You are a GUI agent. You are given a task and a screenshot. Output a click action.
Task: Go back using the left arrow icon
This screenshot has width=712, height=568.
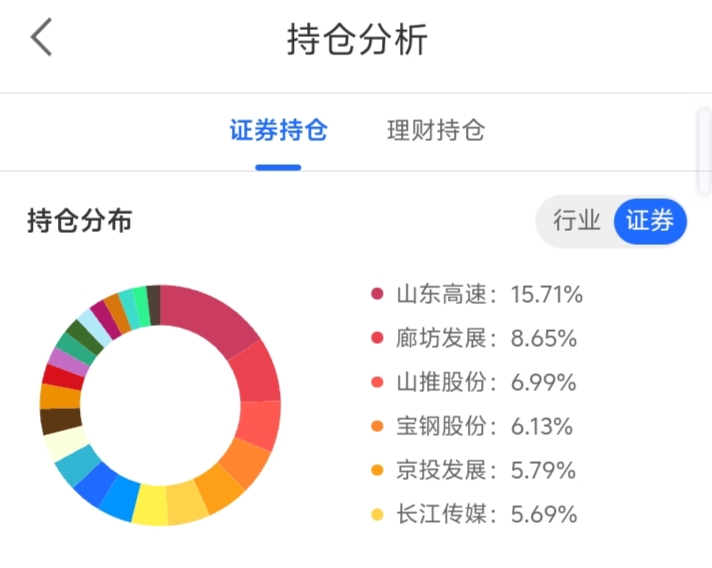(41, 37)
